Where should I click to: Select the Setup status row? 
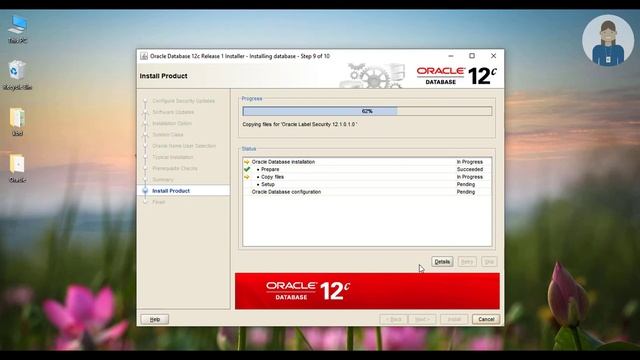(x=367, y=184)
